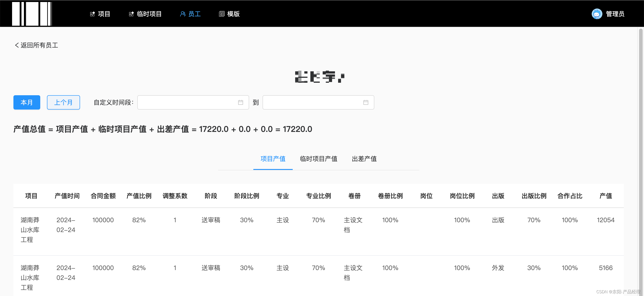Click the 临时项目 grid icon in navbar

[131, 14]
